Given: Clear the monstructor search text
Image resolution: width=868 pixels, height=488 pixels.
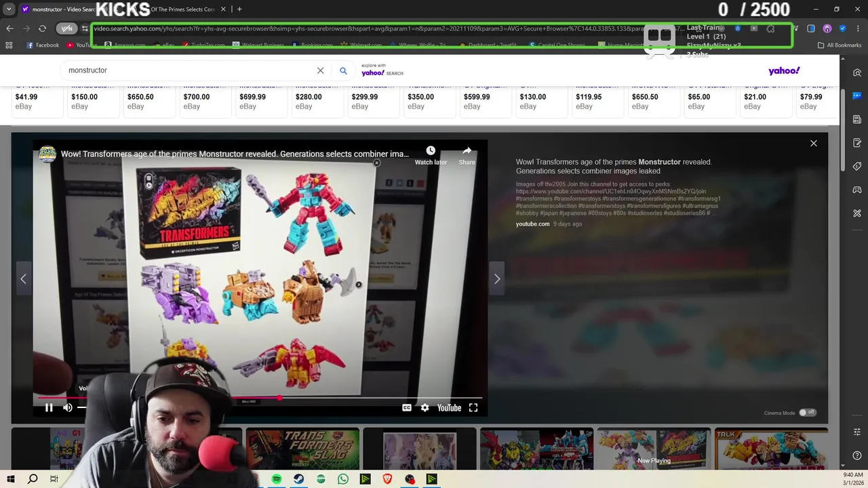Looking at the screenshot, I should (x=320, y=70).
